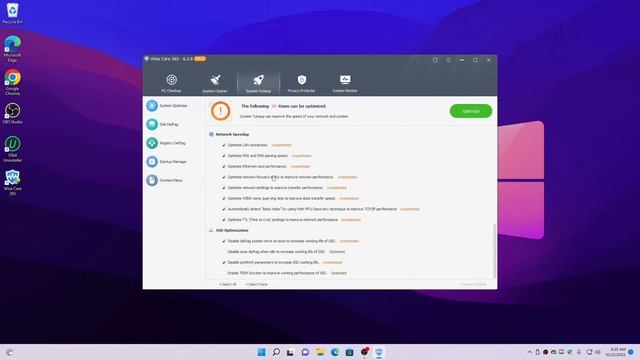Select the IObit Uninstaller desktop icon
Viewport: 640px width, 360px height.
(12, 149)
